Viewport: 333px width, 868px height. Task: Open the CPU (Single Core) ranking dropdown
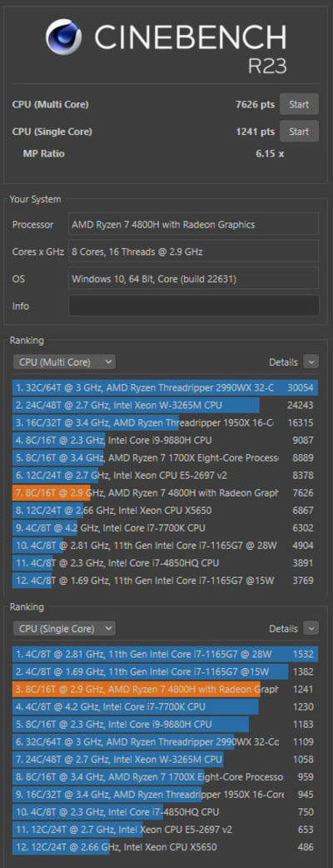point(64,628)
